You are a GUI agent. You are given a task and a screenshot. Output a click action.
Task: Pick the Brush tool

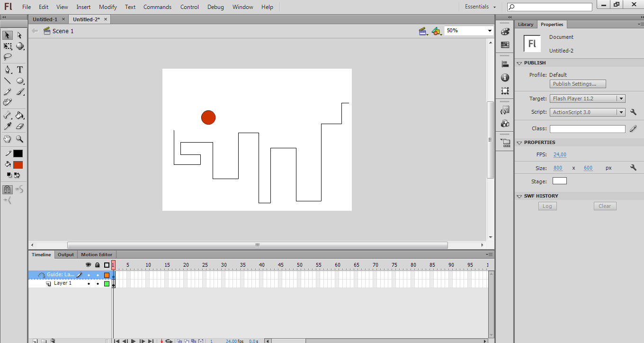(x=19, y=92)
